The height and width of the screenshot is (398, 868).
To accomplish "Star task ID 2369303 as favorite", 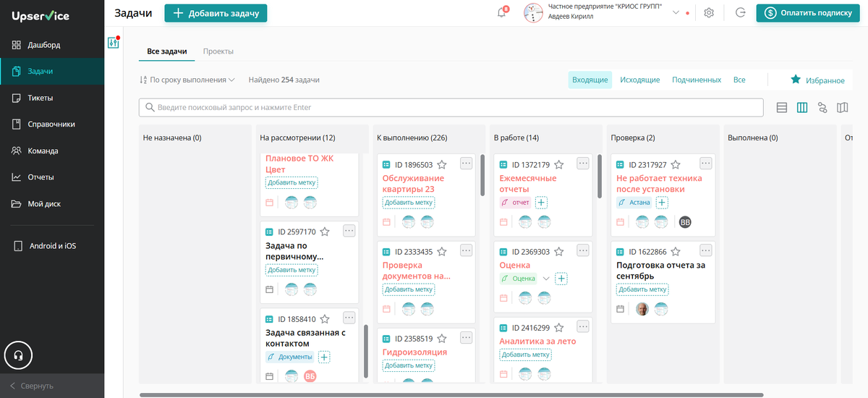I will pos(559,252).
